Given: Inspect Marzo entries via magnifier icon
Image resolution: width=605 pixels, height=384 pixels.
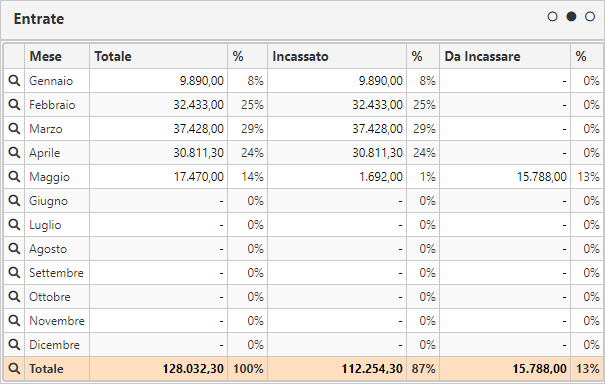Looking at the screenshot, I should [14, 129].
